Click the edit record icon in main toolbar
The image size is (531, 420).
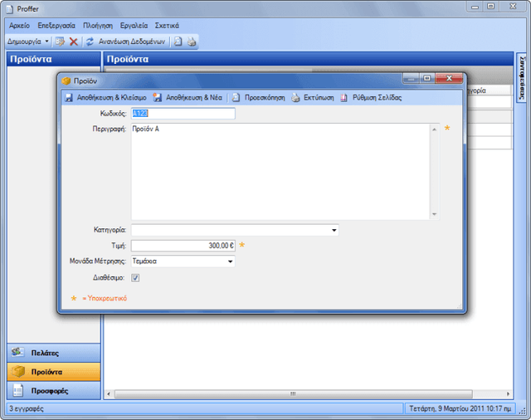[x=60, y=42]
